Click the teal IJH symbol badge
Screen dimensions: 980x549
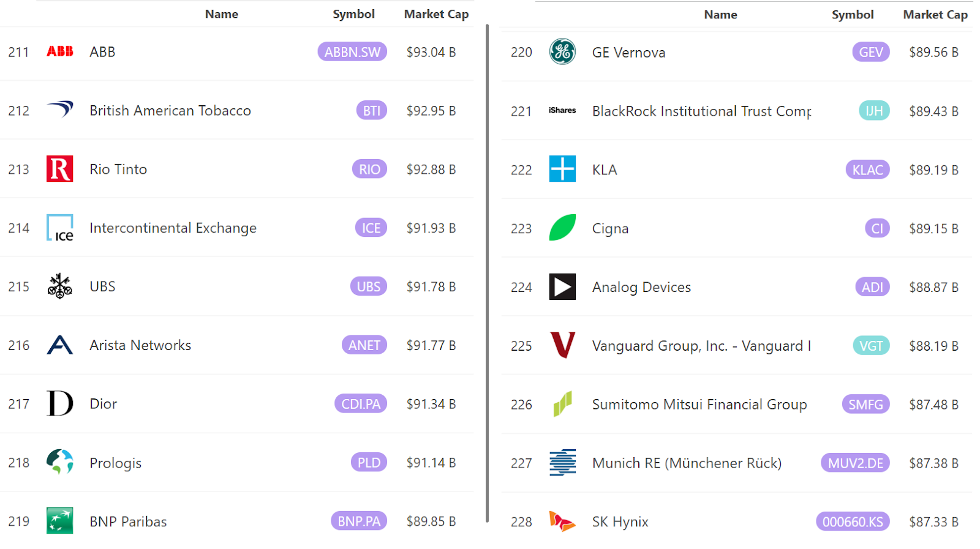874,111
